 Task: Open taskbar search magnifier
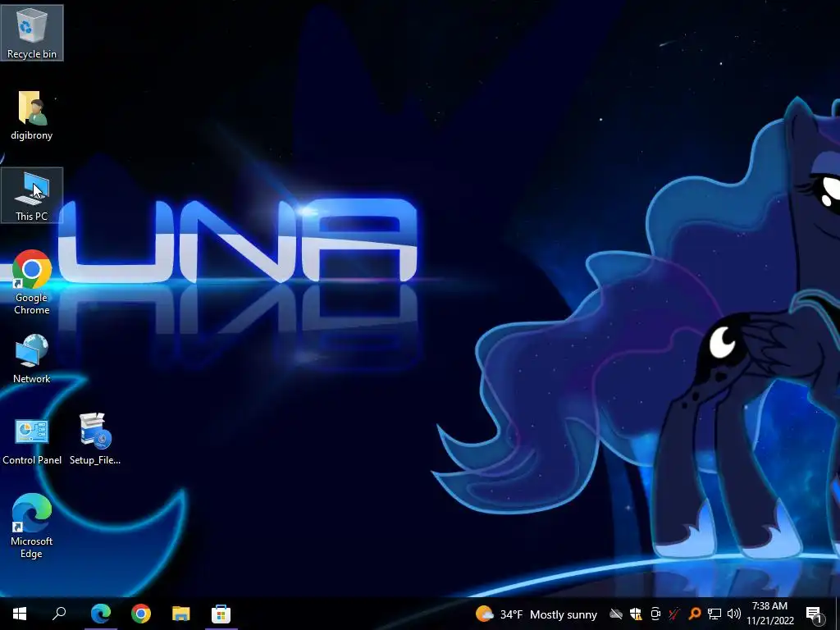coord(59,614)
